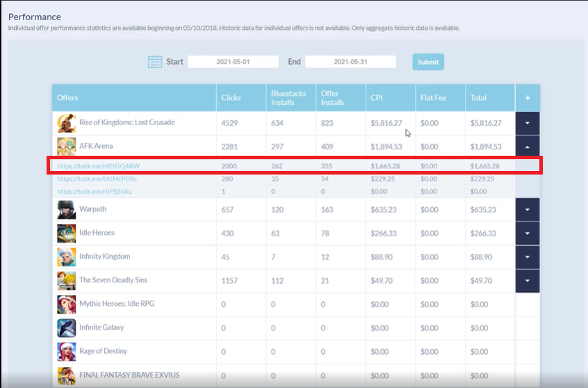Click Idle Heroes CPI value $266.33
This screenshot has width=588, height=388.
(384, 234)
